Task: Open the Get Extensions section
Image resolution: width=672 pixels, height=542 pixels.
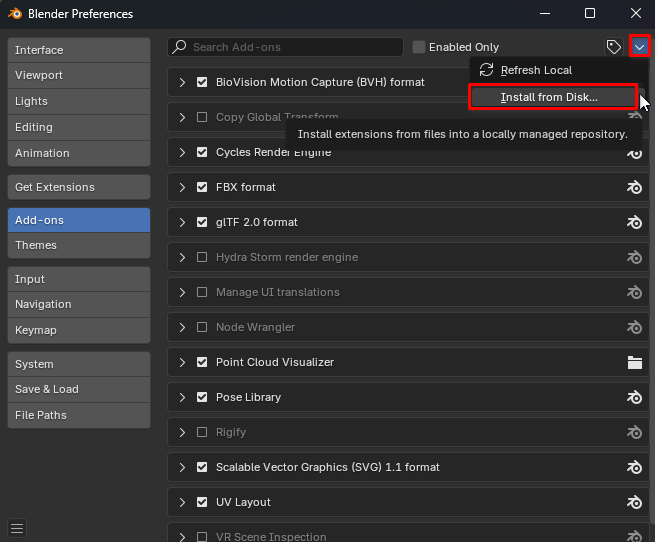Action: click(79, 187)
